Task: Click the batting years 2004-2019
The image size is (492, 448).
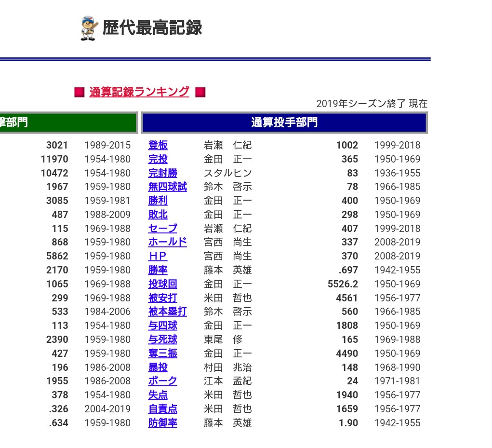Action: click(107, 409)
